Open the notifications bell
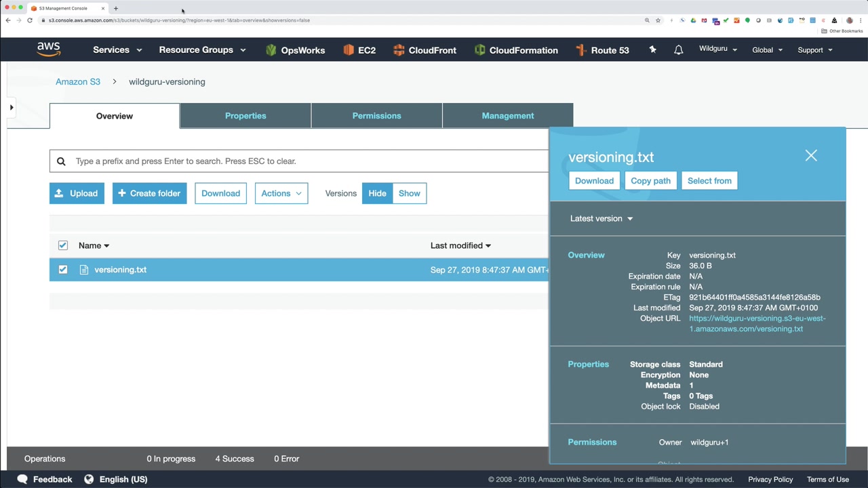The width and height of the screenshot is (868, 488). point(678,50)
